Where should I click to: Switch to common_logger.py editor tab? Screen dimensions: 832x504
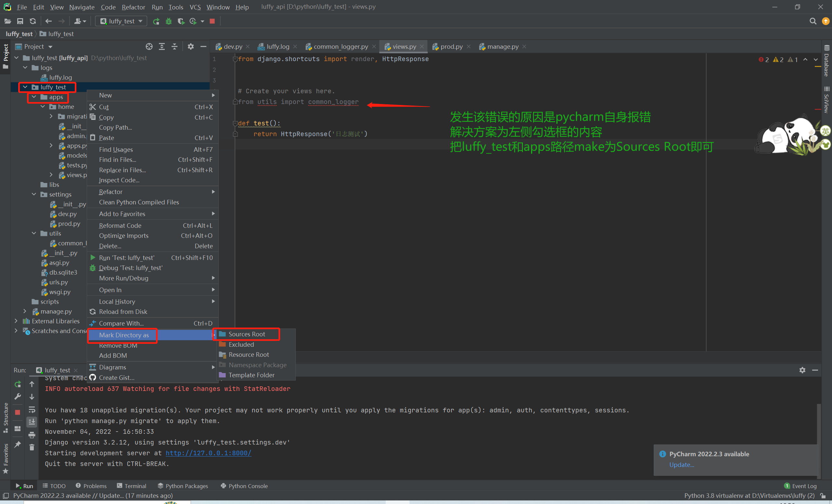(x=340, y=46)
